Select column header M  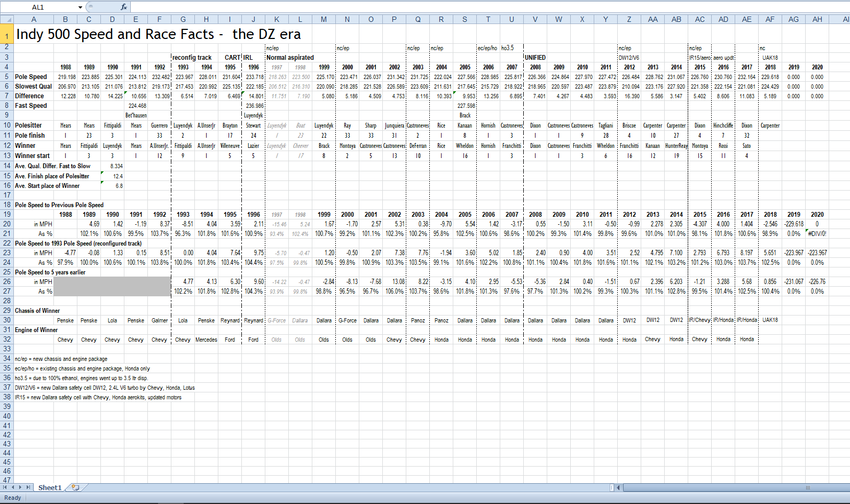[x=324, y=19]
